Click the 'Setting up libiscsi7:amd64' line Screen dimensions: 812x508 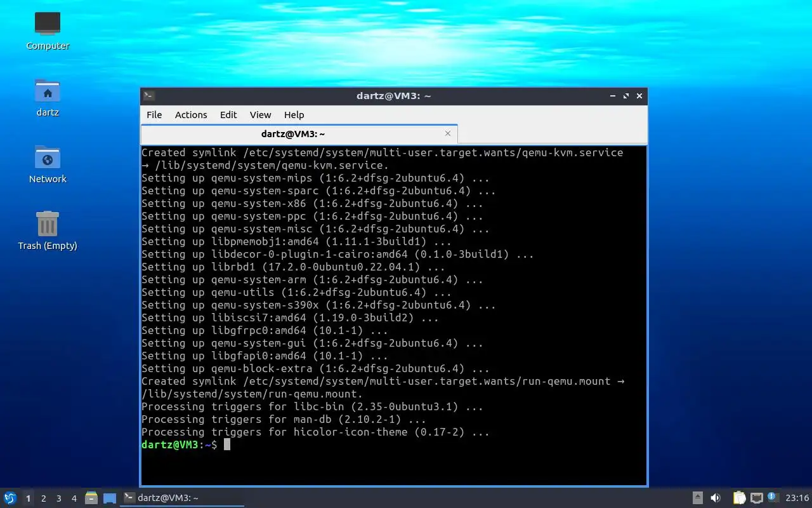tap(290, 317)
